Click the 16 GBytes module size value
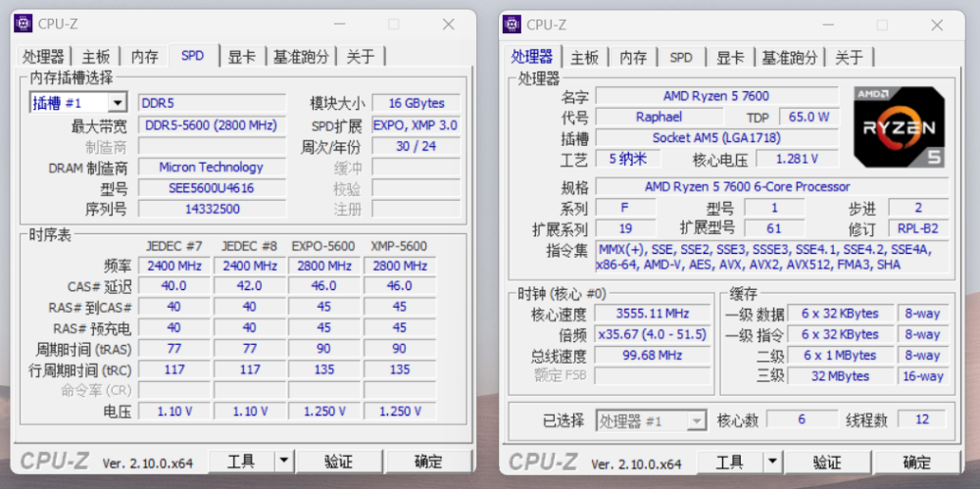The width and height of the screenshot is (980, 489). [416, 103]
